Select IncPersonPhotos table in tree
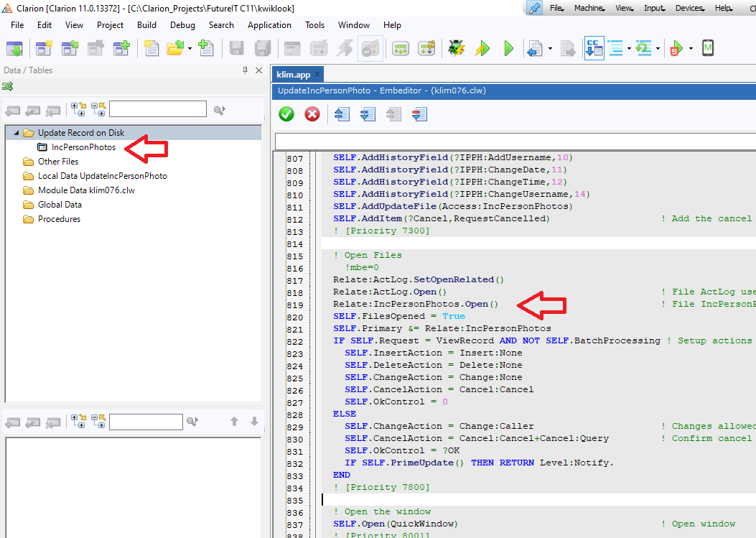The height and width of the screenshot is (538, 756). click(x=83, y=147)
